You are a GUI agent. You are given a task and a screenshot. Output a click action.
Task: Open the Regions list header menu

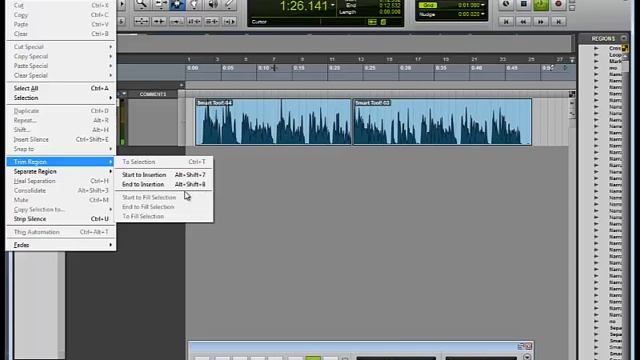click(x=624, y=38)
